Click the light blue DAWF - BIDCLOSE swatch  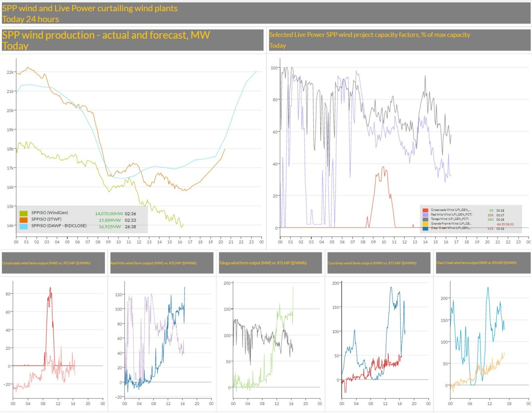(x=23, y=226)
